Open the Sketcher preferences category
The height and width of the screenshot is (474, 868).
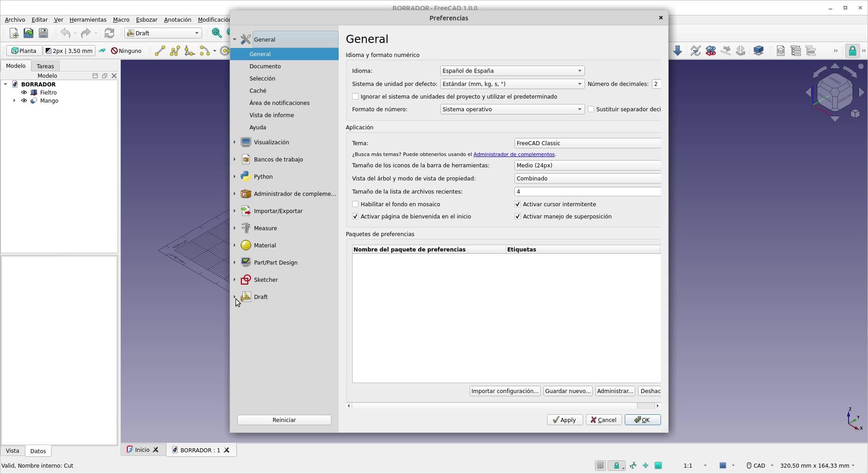(266, 280)
